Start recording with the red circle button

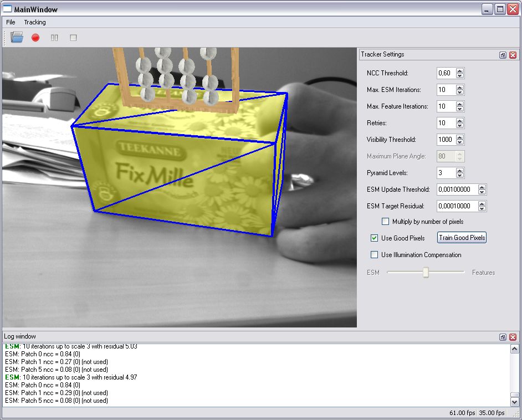click(x=35, y=38)
